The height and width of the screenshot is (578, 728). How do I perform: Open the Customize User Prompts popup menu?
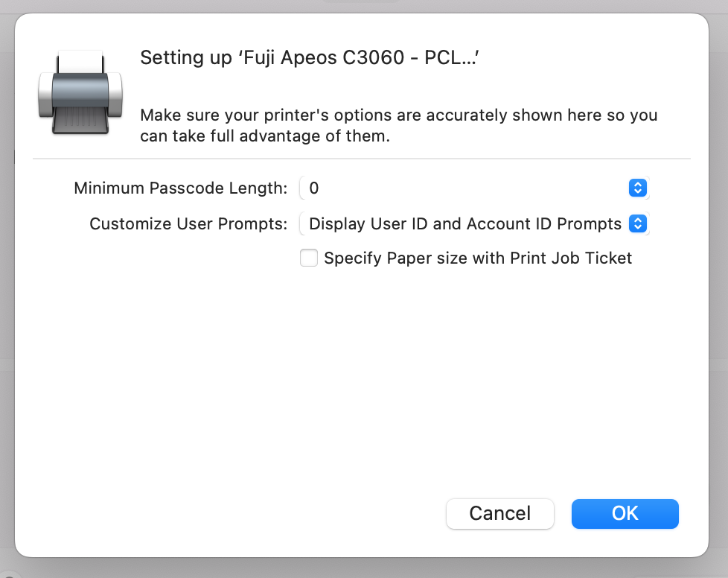coord(474,223)
